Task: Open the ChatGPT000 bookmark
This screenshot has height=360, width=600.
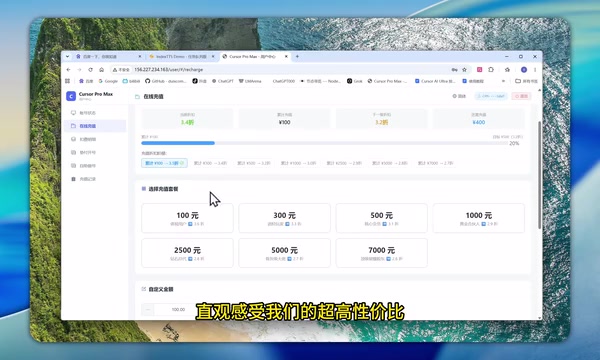Action: pos(284,81)
